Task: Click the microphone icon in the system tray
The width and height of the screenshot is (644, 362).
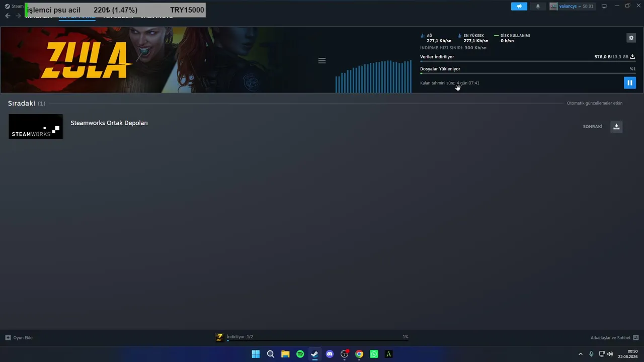Action: tap(591, 354)
